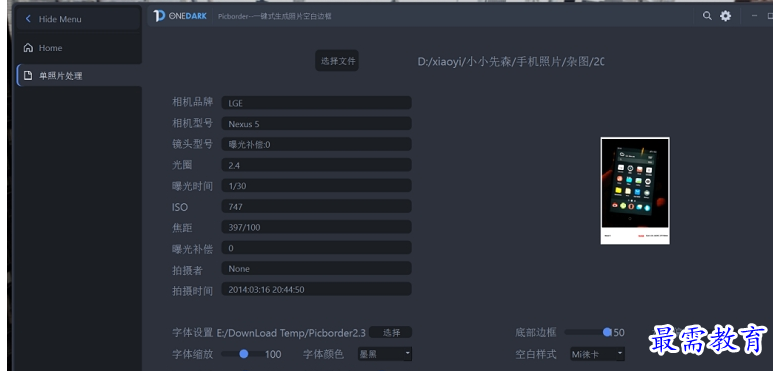
Task: Click the file path text D:/xiaoyi
Action: tap(511, 62)
